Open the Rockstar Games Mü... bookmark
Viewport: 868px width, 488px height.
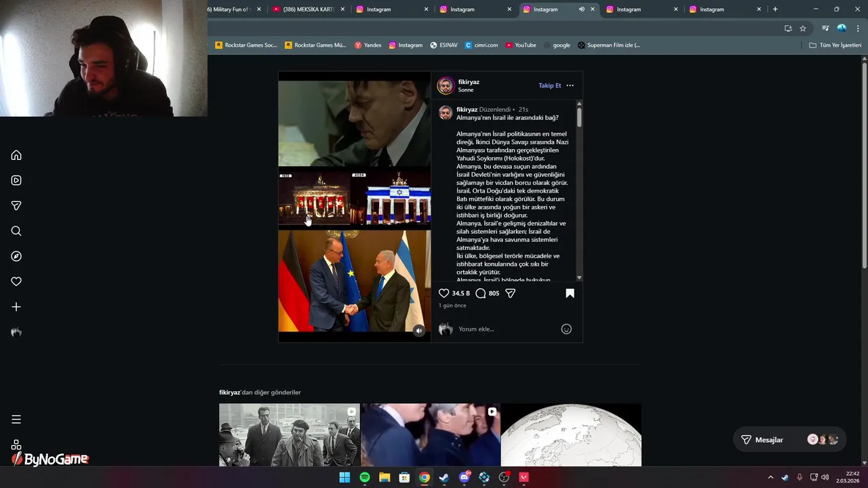tap(315, 45)
